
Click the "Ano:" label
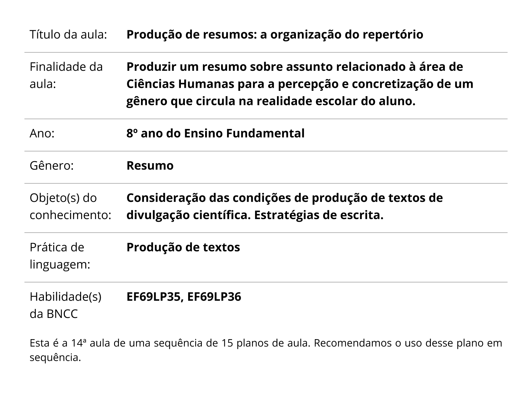[x=42, y=133]
